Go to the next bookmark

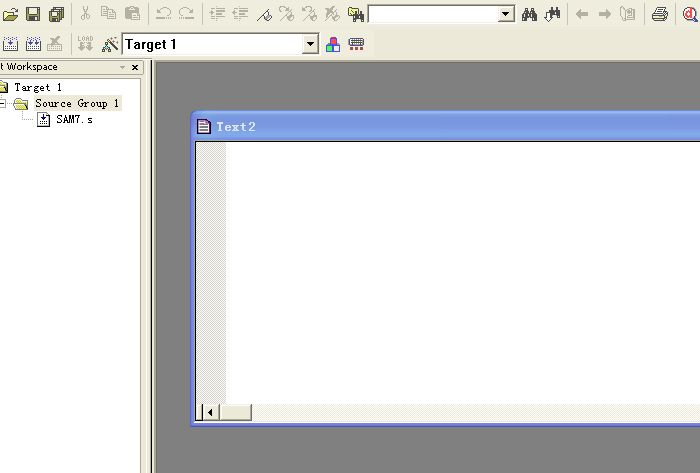point(286,14)
